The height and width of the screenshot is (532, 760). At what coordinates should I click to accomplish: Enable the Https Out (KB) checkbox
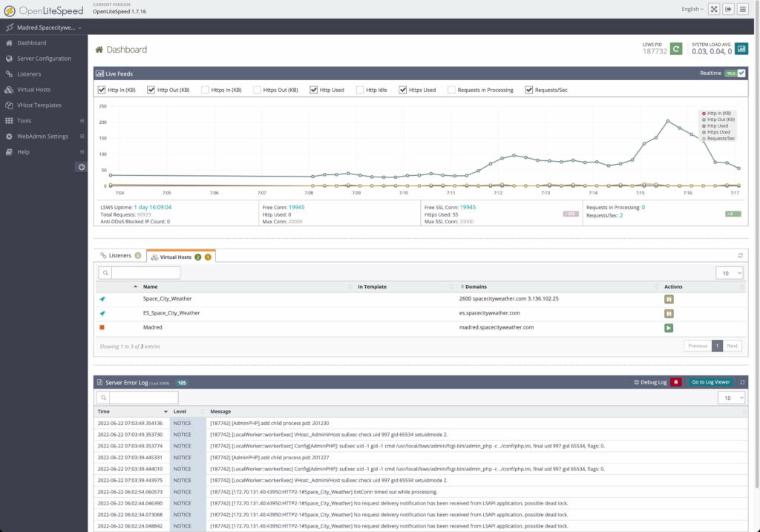[257, 90]
